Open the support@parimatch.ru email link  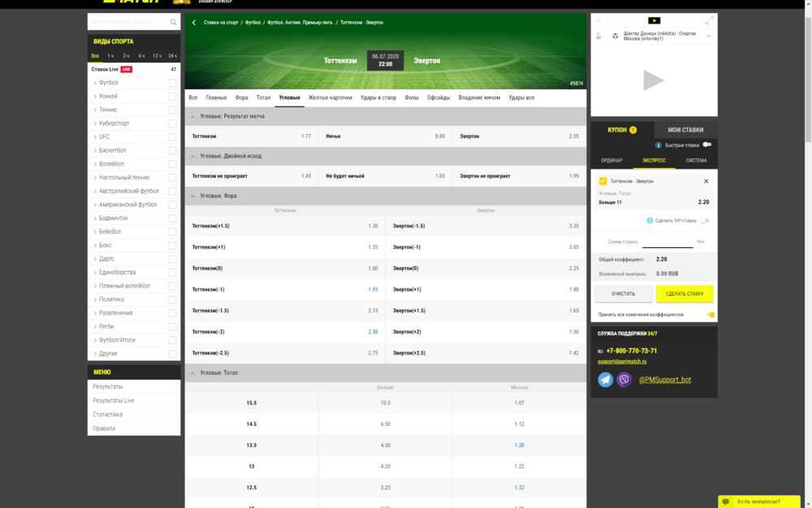621,362
